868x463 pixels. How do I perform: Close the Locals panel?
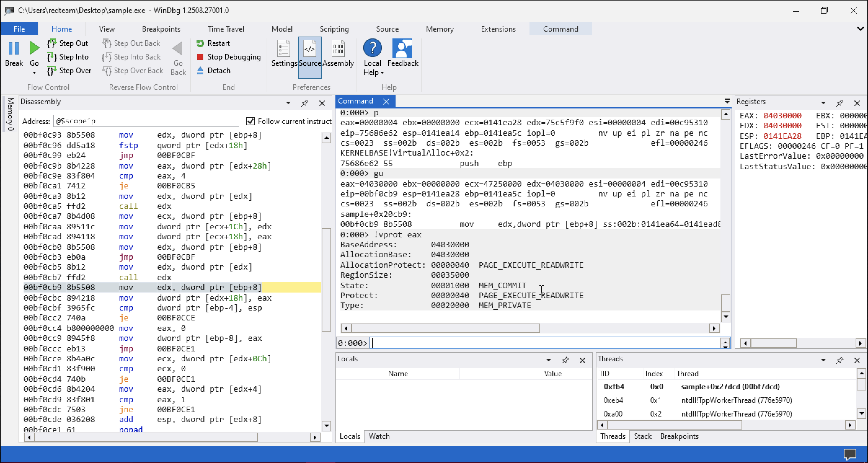tap(582, 360)
